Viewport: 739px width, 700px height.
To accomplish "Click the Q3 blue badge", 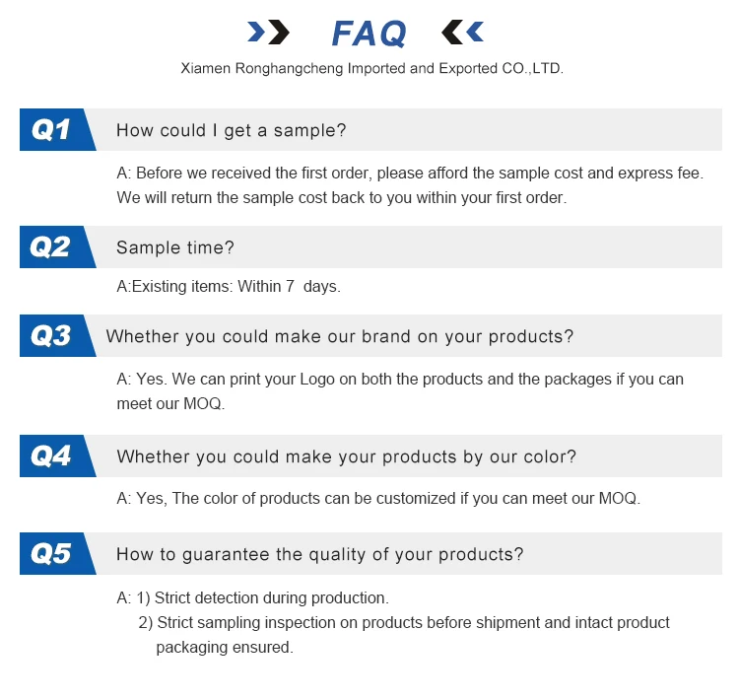I will [56, 335].
